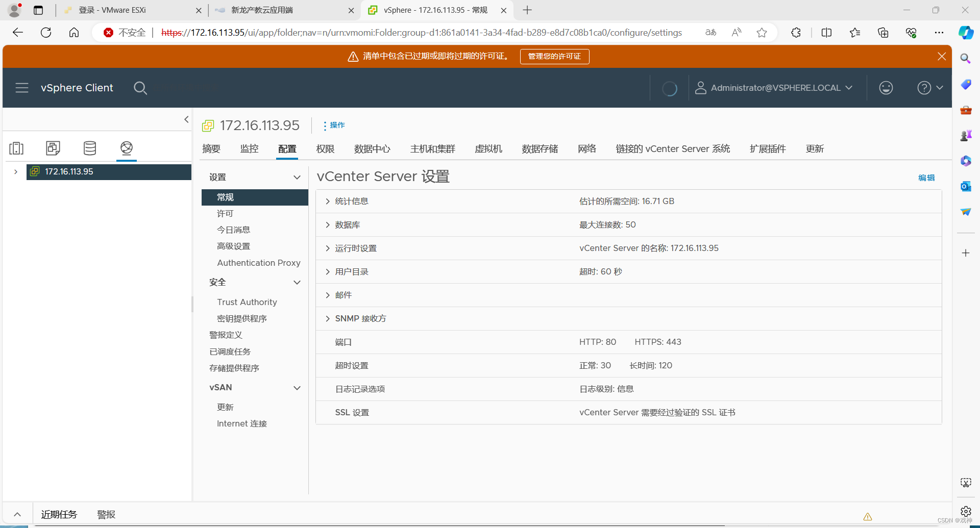Switch to the 权限 tab
This screenshot has height=528, width=980.
(325, 148)
